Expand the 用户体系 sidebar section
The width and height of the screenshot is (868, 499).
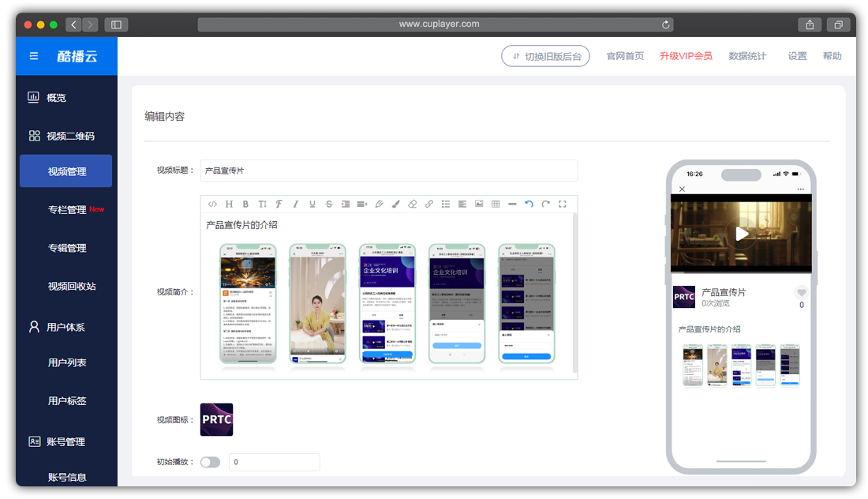[x=66, y=327]
